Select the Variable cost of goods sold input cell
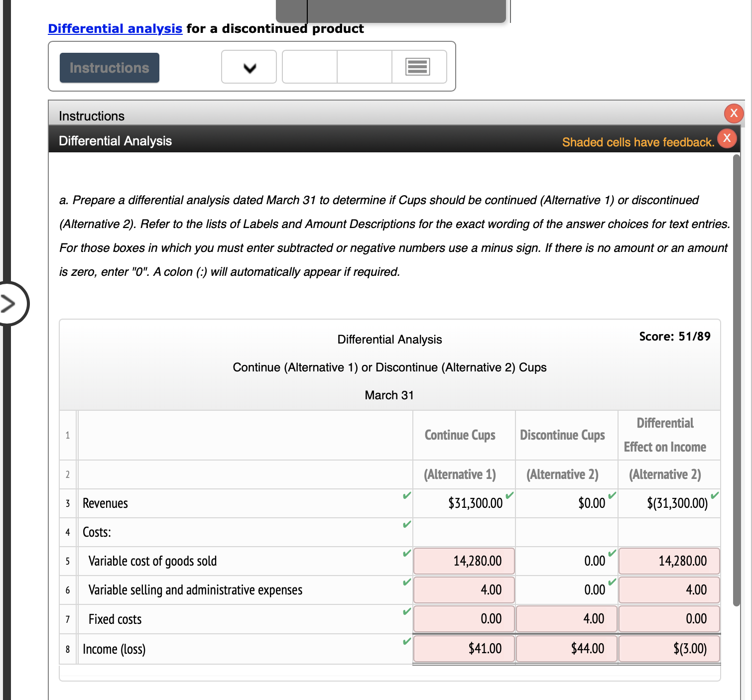This screenshot has height=700, width=752. [x=463, y=561]
